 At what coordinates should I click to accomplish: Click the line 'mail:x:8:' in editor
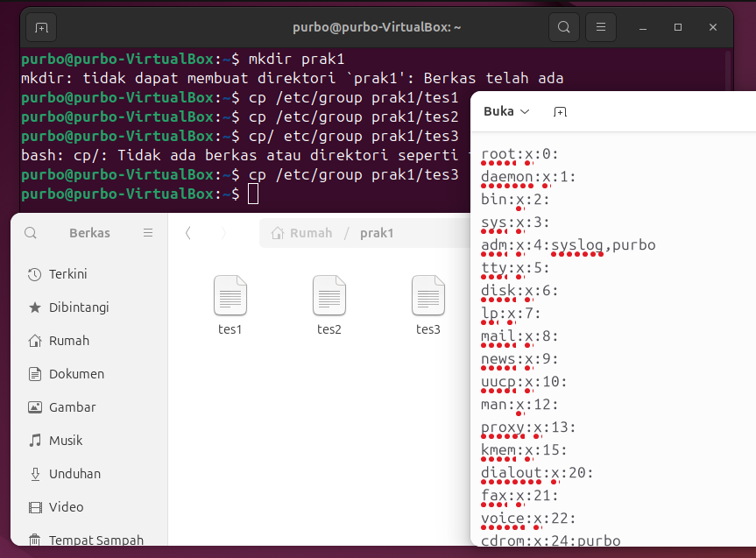tap(519, 336)
